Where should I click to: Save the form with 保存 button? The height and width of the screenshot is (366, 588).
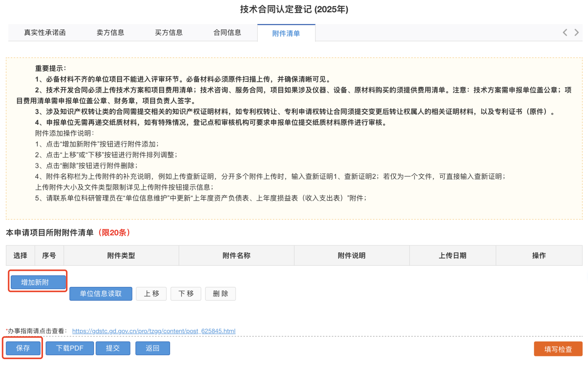(23, 348)
